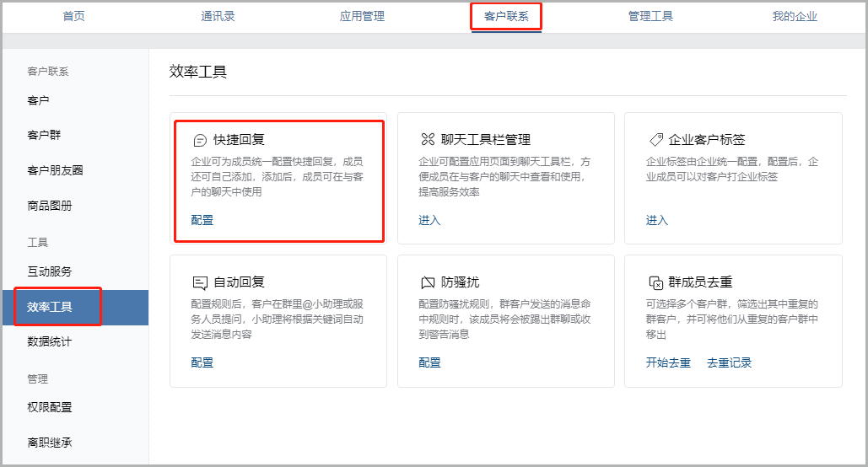Image resolution: width=868 pixels, height=467 pixels.
Task: Switch to the 我的企业 tab
Action: (795, 17)
